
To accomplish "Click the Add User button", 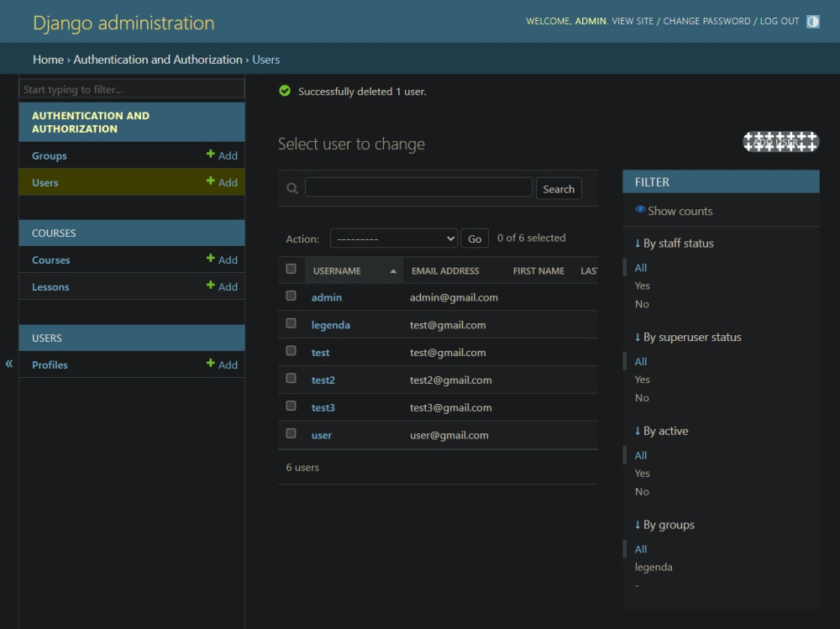I will click(781, 142).
